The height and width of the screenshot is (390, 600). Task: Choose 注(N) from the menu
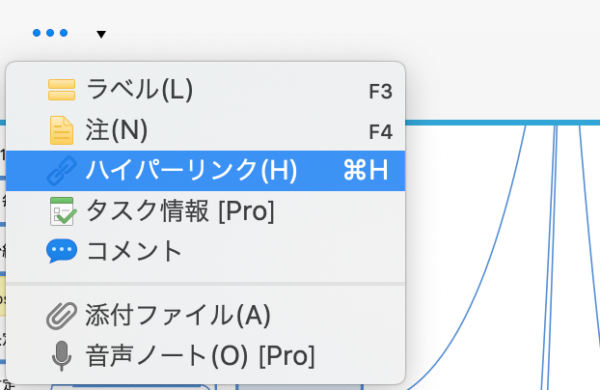click(x=205, y=131)
